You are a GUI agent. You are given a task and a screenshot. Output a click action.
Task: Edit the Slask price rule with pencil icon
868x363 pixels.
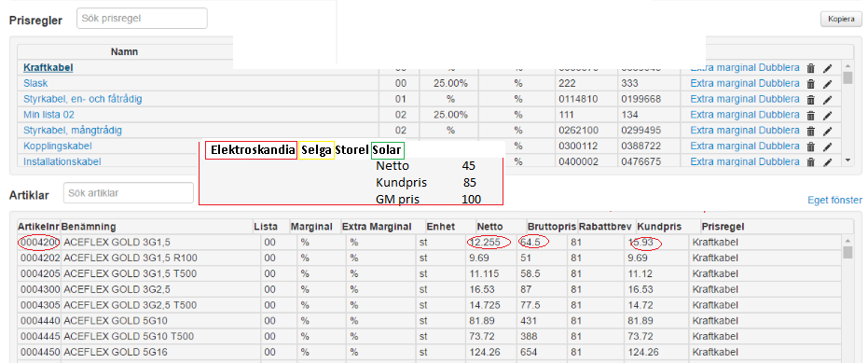pyautogui.click(x=827, y=84)
